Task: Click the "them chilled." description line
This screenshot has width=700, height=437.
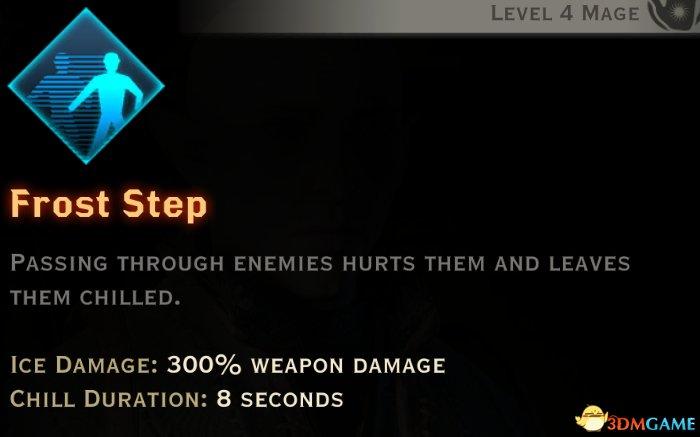Action: pos(95,297)
